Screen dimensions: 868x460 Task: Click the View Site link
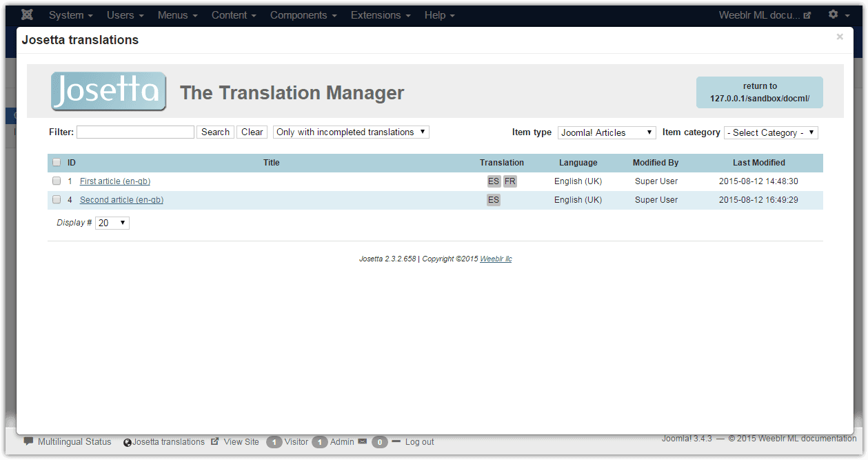pos(241,442)
